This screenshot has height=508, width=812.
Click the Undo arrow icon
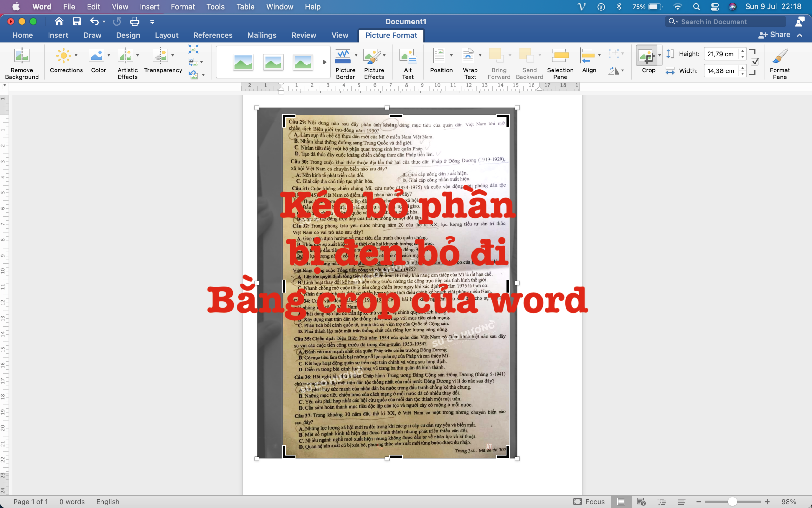point(94,22)
